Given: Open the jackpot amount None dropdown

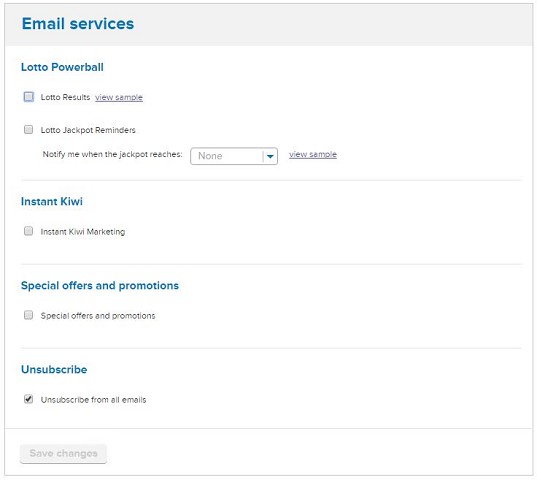Looking at the screenshot, I should tap(234, 156).
